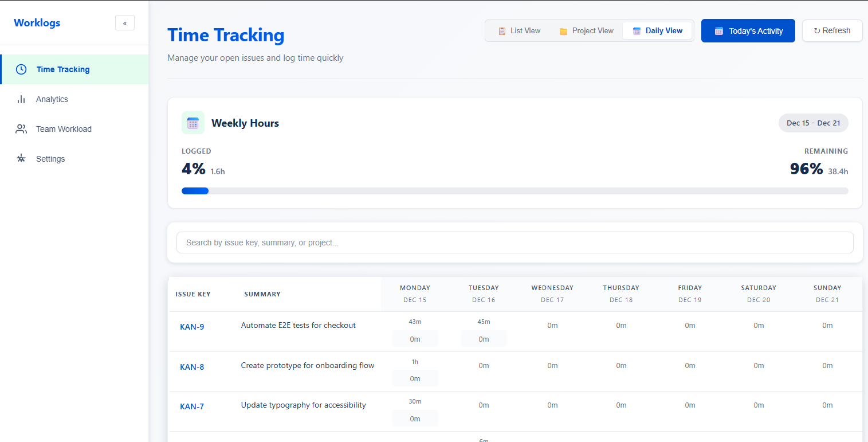Toggle to Project View mode
This screenshot has height=442, width=868.
[x=586, y=30]
